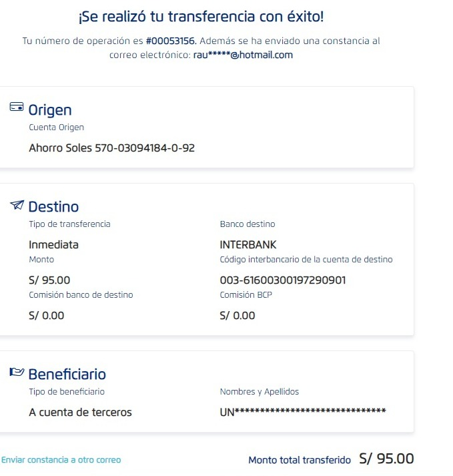Click the Origen section heading
Screen dimensions: 453x476
[x=50, y=110]
